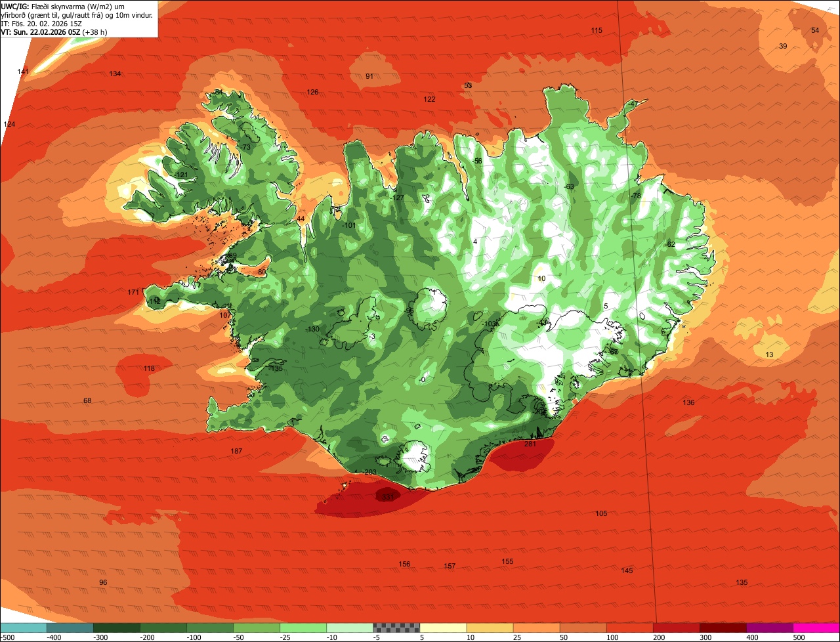This screenshot has height=642, width=840.
Task: Click the 122 value in the northern sea
Action: click(429, 99)
